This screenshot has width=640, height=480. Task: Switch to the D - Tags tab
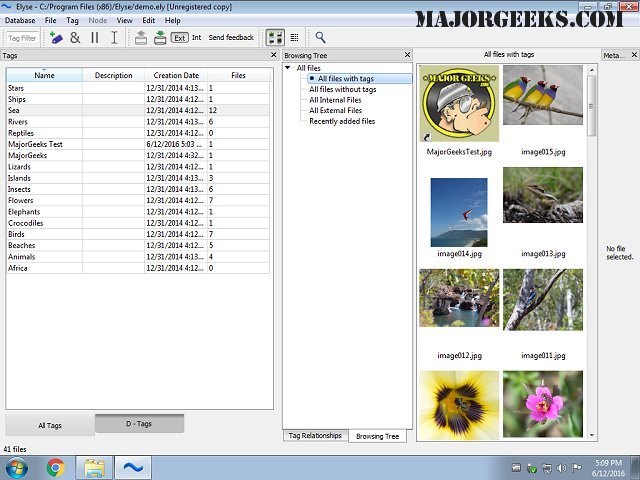(x=139, y=424)
